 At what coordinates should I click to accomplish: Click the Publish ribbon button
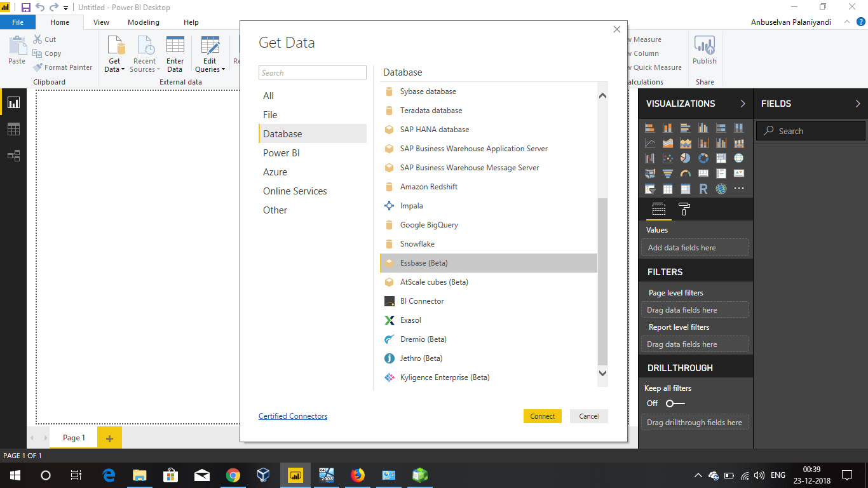point(705,51)
